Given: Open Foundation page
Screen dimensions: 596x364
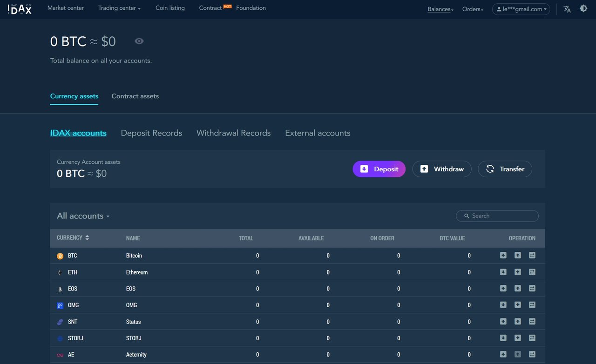Looking at the screenshot, I should pos(251,8).
